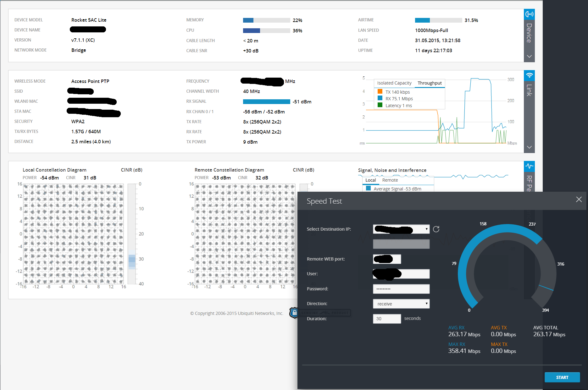Click the CPU usage bar

tap(266, 30)
